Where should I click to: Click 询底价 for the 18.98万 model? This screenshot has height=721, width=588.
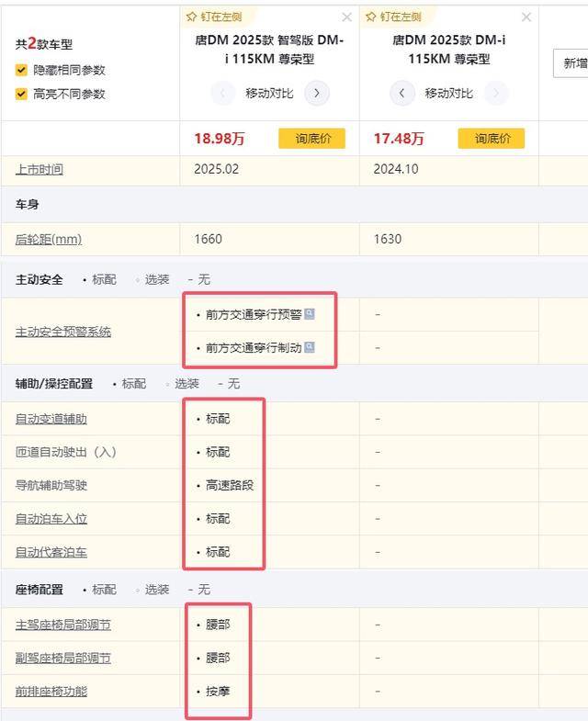[x=312, y=139]
